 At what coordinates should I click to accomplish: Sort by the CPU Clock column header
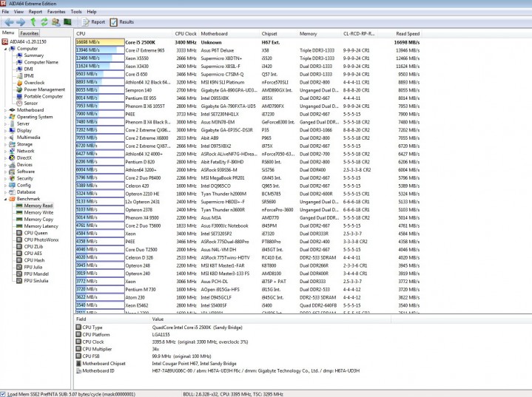(185, 33)
